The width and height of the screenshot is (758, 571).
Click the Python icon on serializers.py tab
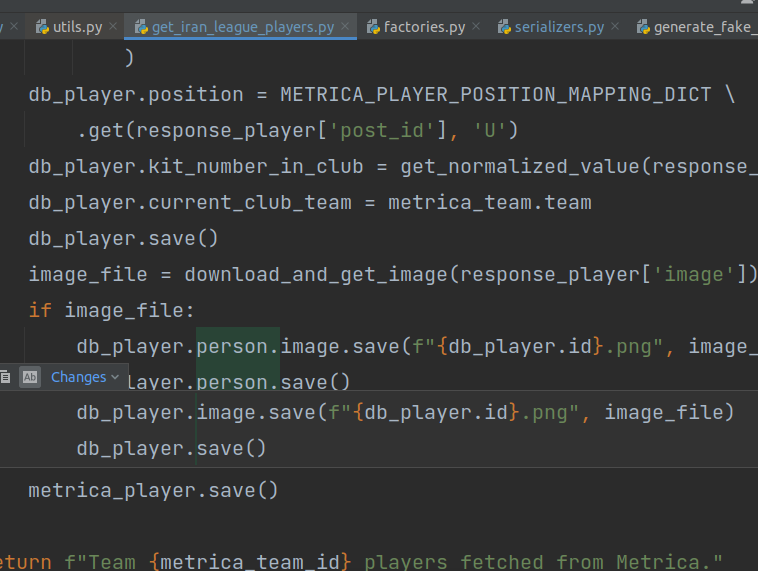tap(504, 27)
